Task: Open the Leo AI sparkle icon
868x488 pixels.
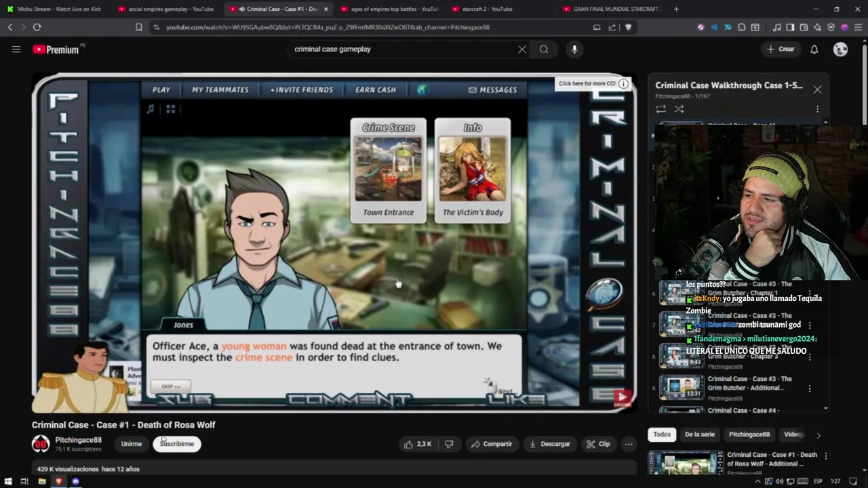Action: [817, 27]
